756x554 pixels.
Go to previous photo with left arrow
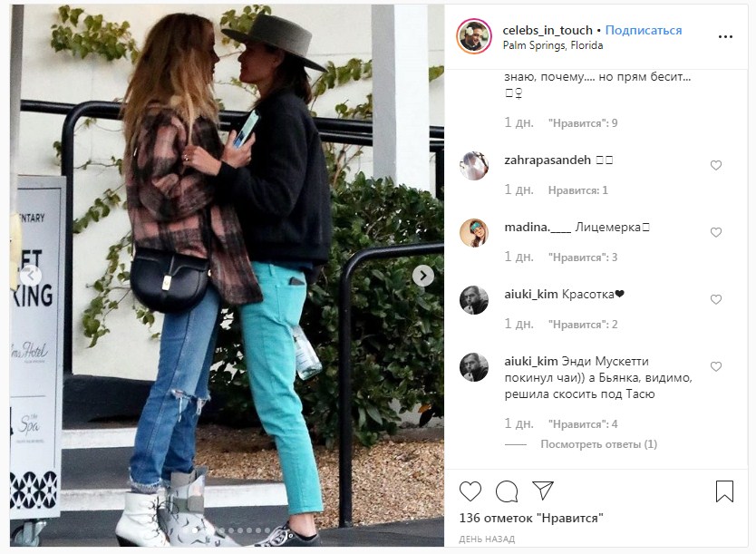31,276
